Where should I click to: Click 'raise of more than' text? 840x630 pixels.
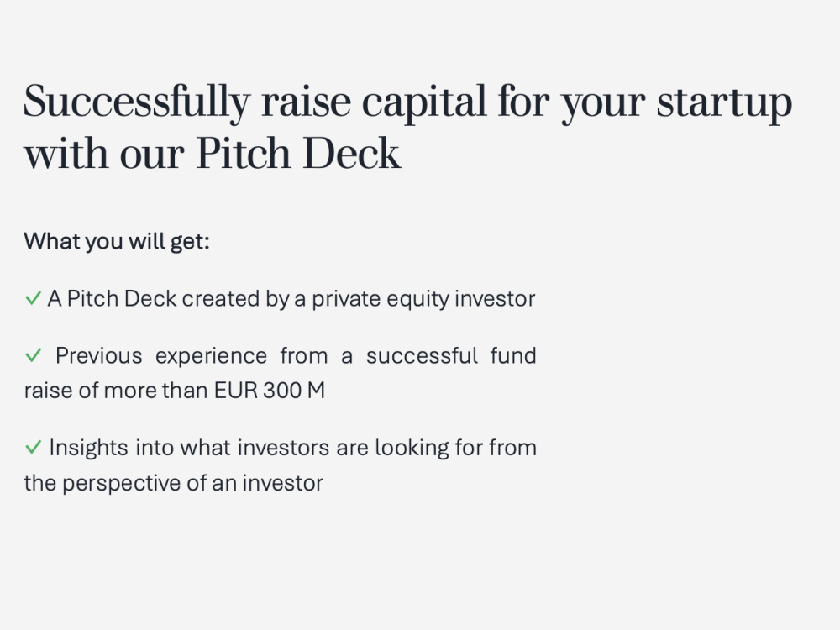coord(116,391)
